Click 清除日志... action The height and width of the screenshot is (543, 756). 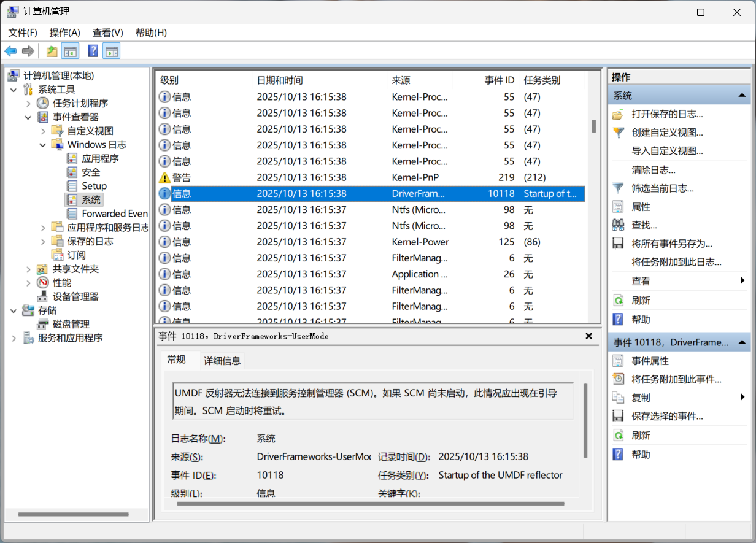coord(654,170)
